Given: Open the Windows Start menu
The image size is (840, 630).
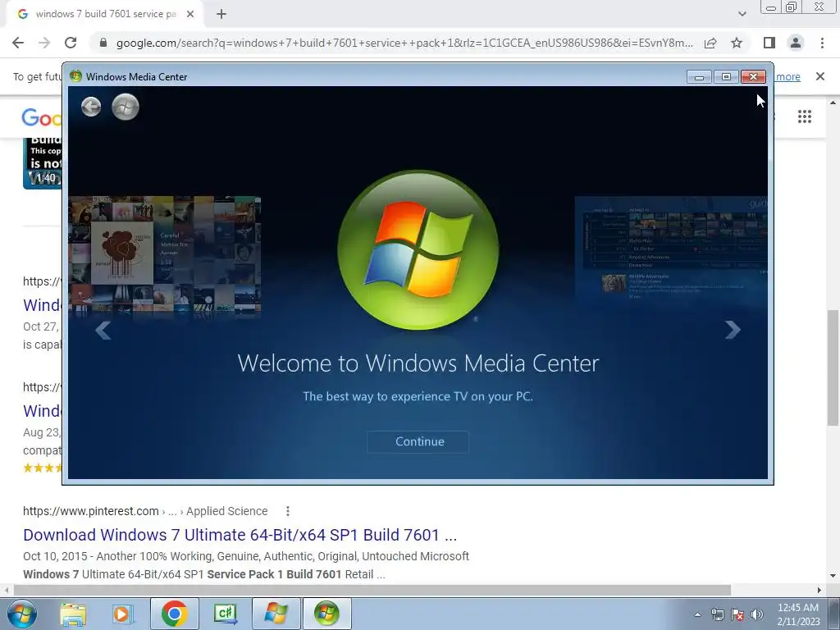Looking at the screenshot, I should pyautogui.click(x=22, y=614).
